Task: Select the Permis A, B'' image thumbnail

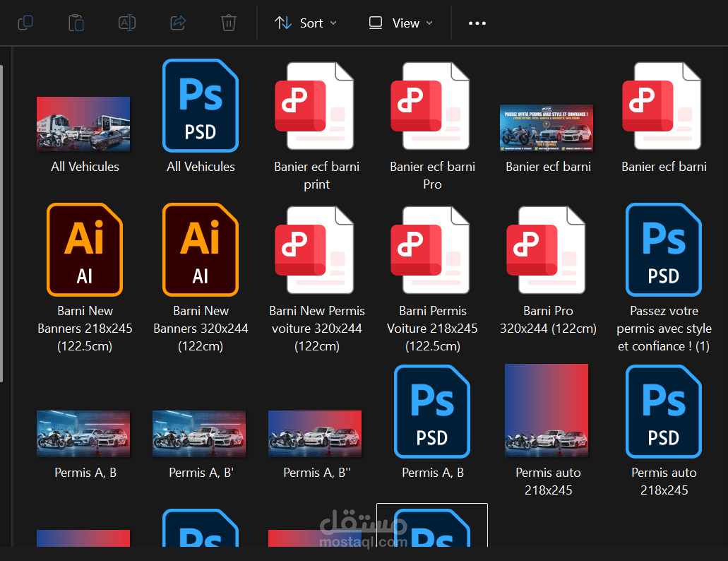Action: pos(315,434)
